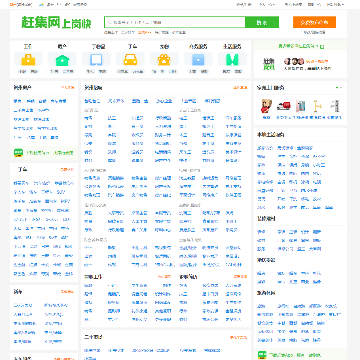Open the yellow car category icon
The width and height of the screenshot is (360, 360).
pos(130,60)
